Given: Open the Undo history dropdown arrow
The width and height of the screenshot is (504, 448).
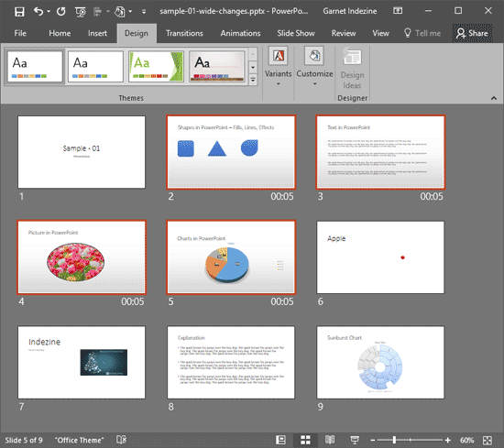Looking at the screenshot, I should pyautogui.click(x=49, y=12).
